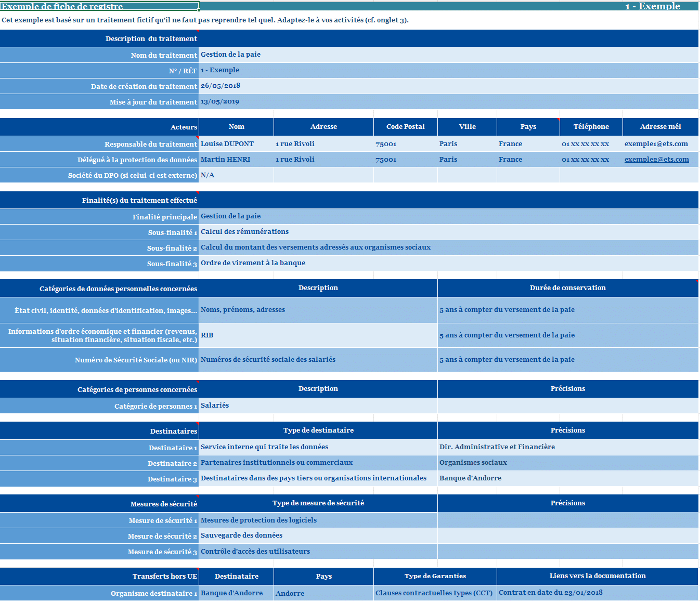Select the phone number in the Martin HENRI row

pos(591,160)
